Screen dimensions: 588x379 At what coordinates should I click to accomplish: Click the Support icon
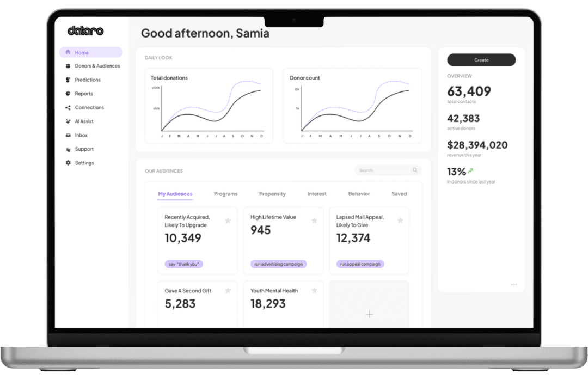click(66, 149)
